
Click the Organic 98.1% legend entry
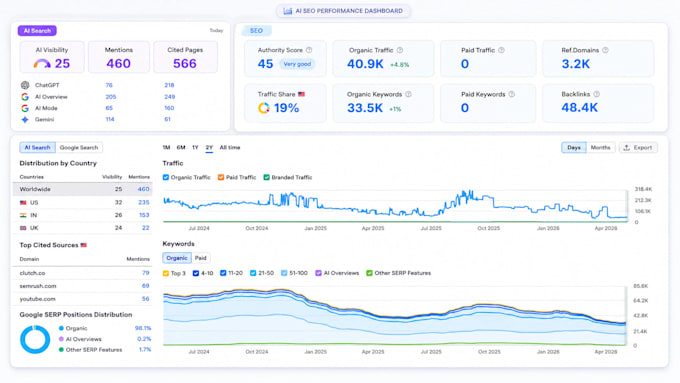105,328
